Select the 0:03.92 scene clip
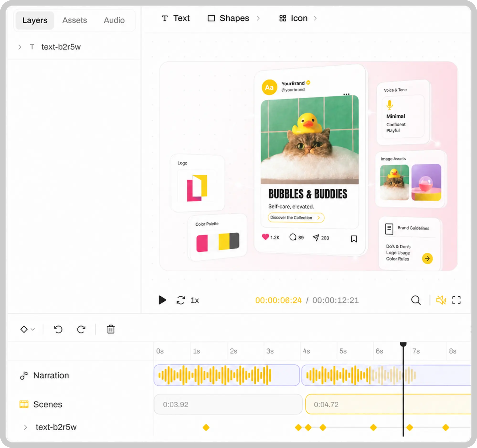The height and width of the screenshot is (448, 477). point(228,404)
